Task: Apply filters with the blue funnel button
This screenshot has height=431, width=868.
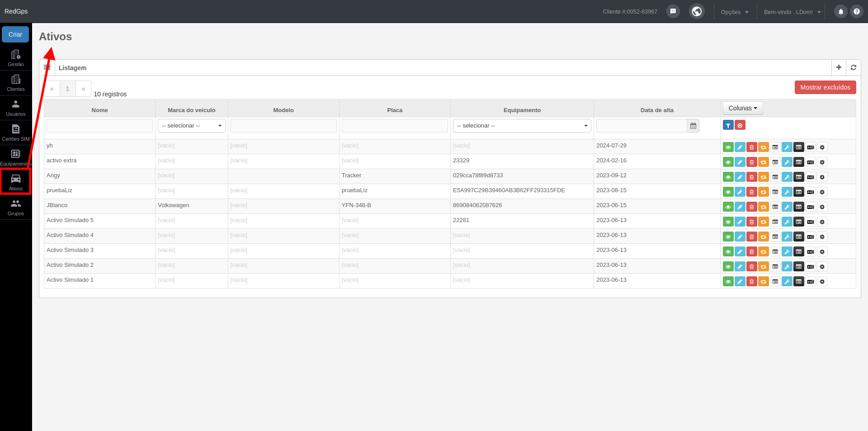Action: coord(728,125)
